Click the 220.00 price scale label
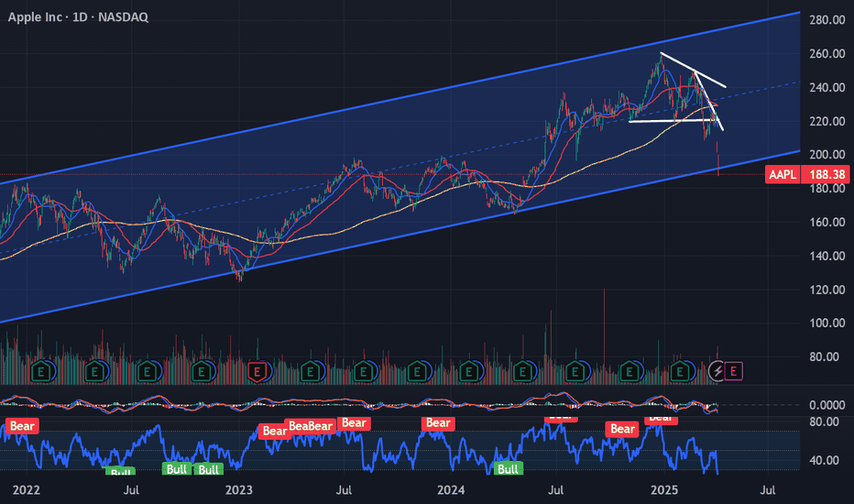854x504 pixels. tap(827, 121)
